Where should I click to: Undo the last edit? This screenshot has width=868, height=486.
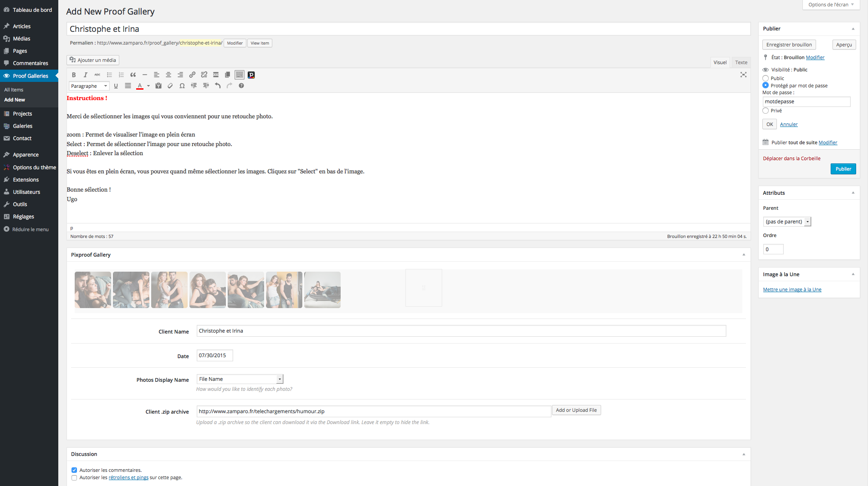coord(218,86)
